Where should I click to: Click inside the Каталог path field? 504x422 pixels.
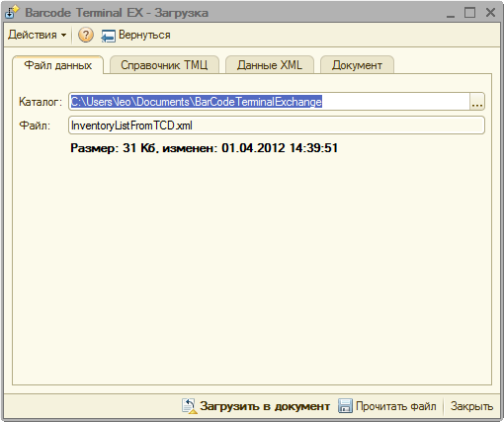point(269,102)
